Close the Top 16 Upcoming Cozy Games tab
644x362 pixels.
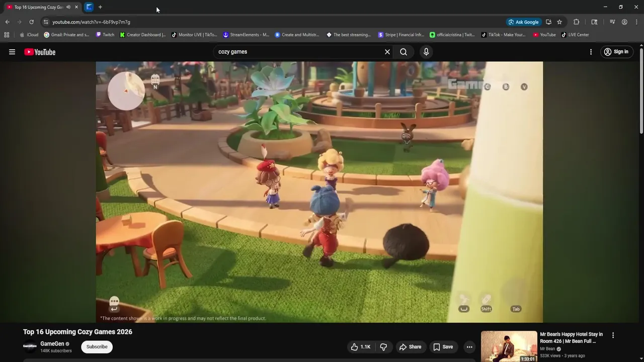pyautogui.click(x=76, y=7)
